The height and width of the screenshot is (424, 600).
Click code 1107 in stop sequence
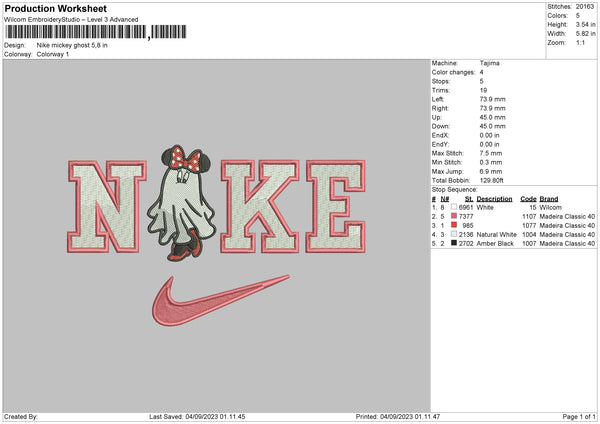click(529, 217)
